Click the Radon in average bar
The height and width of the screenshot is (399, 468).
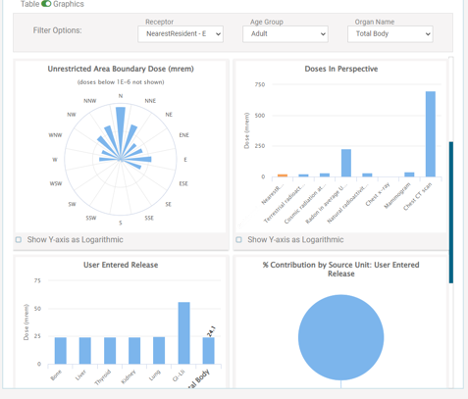coord(346,163)
